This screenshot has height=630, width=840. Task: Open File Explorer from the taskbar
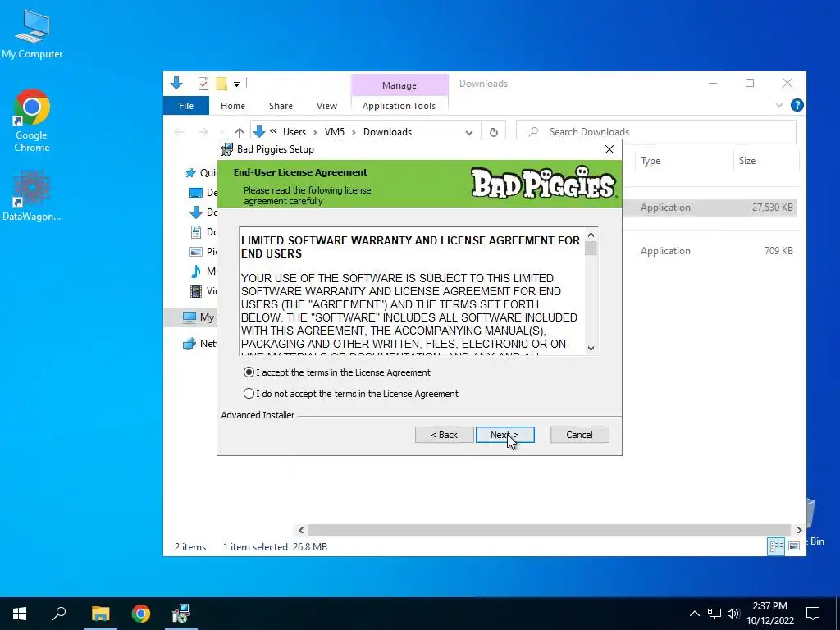[100, 614]
